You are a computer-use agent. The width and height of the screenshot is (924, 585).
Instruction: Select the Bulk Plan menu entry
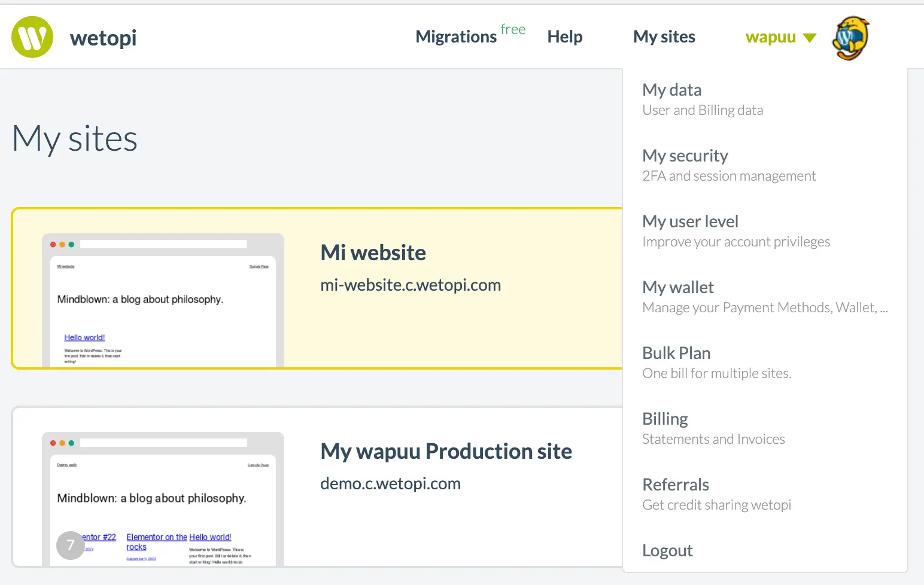pos(676,353)
